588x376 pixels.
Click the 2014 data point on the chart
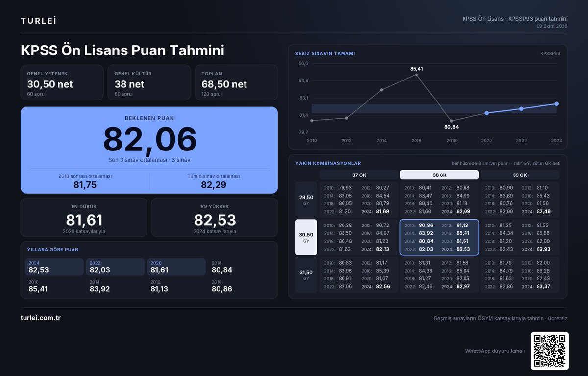click(x=381, y=90)
